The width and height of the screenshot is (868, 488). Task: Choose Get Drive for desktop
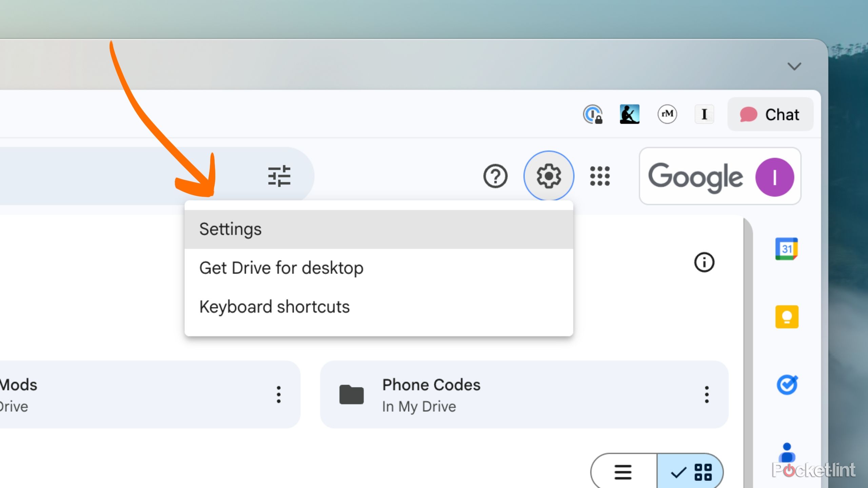(x=281, y=268)
